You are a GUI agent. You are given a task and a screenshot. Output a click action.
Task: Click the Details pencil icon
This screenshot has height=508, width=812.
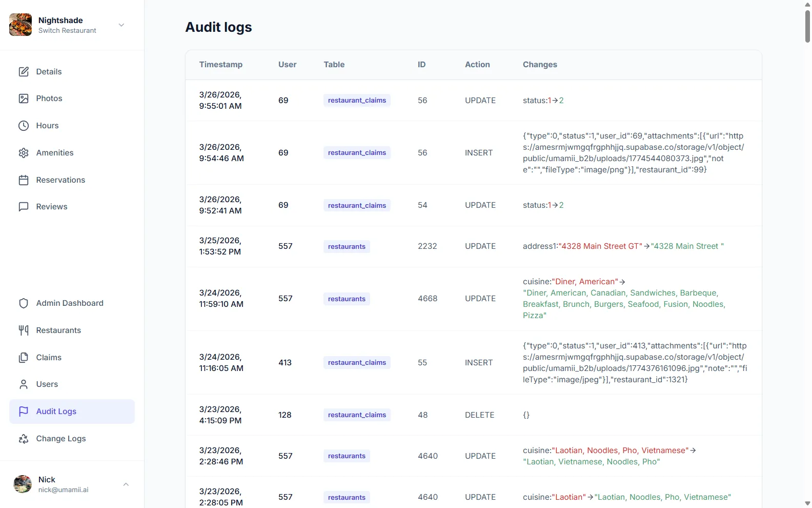(24, 72)
